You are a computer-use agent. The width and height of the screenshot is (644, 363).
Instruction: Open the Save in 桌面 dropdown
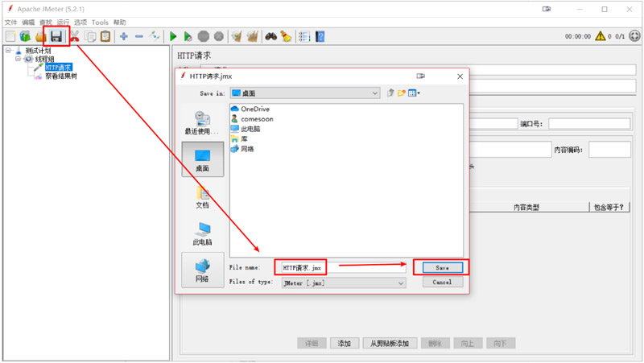[x=305, y=93]
